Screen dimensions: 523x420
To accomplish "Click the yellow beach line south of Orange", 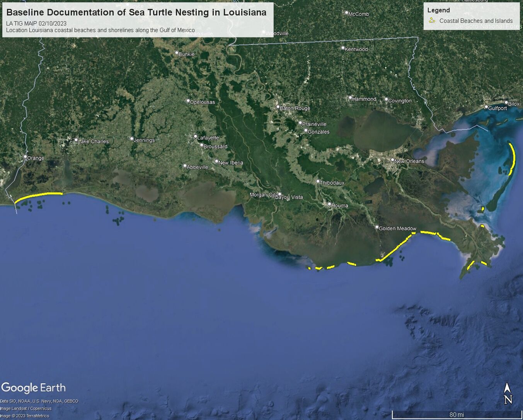I will [39, 195].
